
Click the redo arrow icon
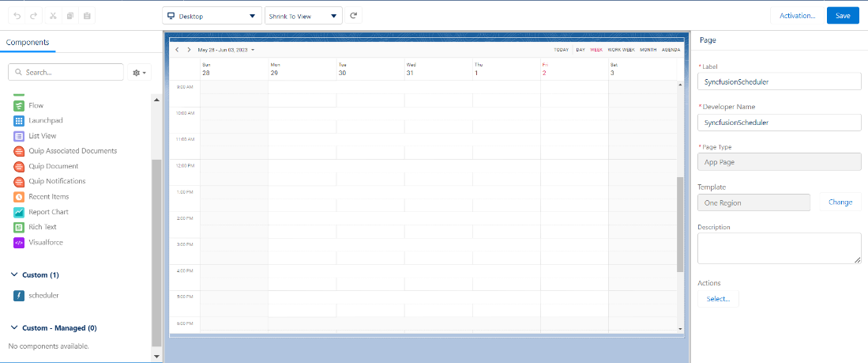click(x=33, y=16)
